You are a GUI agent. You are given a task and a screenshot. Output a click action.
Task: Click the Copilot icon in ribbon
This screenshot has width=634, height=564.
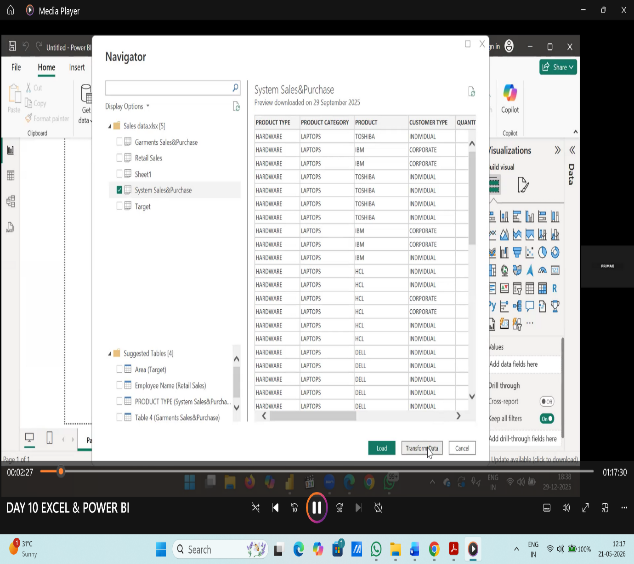click(x=510, y=93)
